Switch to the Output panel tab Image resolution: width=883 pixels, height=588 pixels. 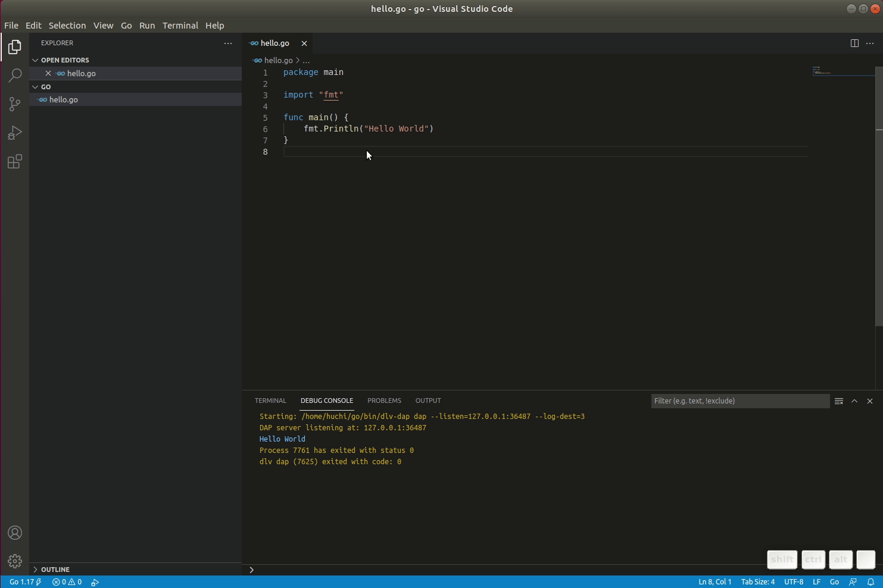click(428, 401)
